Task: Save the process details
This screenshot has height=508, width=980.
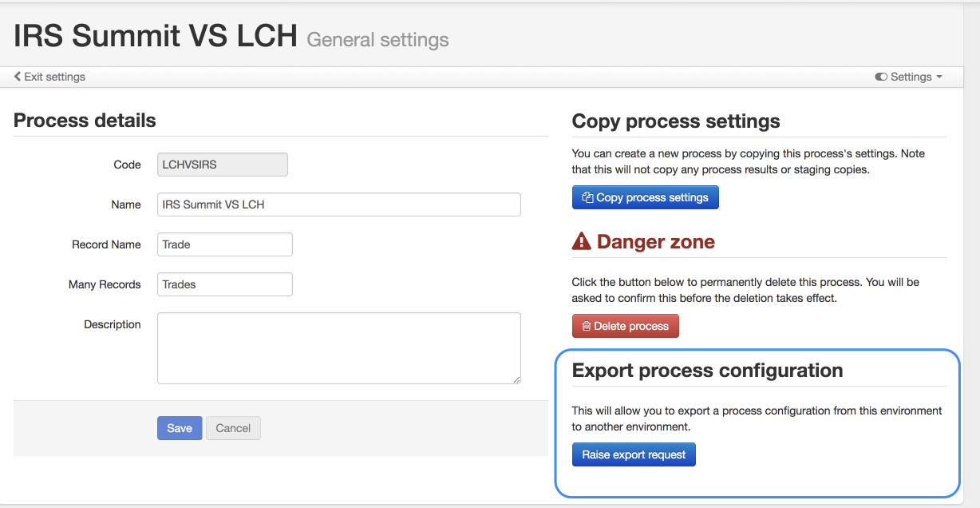Action: [180, 428]
